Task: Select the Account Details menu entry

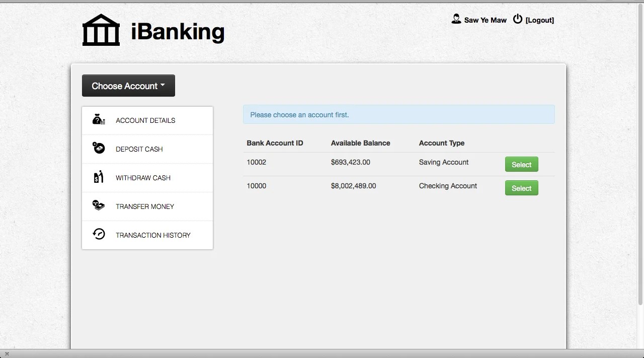Action: (x=145, y=120)
